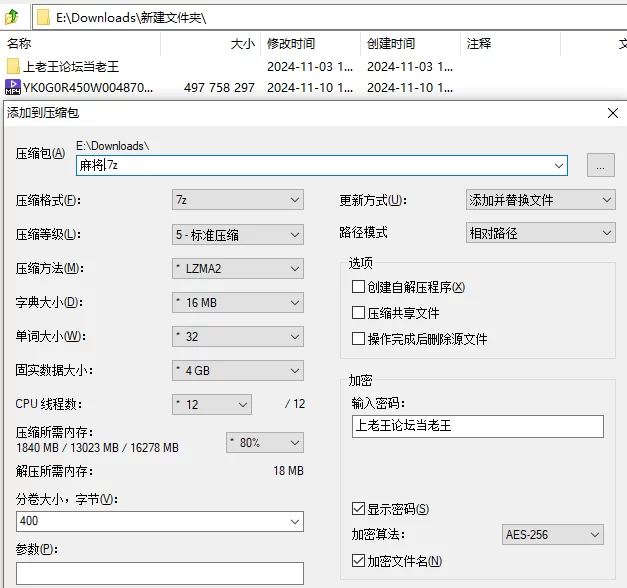Select the YK0G0R450W004870... file name

click(x=88, y=87)
